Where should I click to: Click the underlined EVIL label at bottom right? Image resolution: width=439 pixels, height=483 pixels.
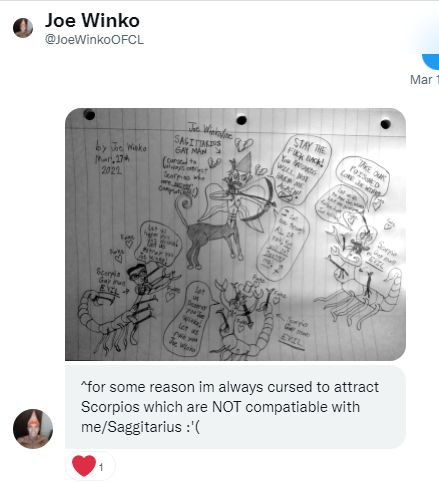click(x=291, y=342)
